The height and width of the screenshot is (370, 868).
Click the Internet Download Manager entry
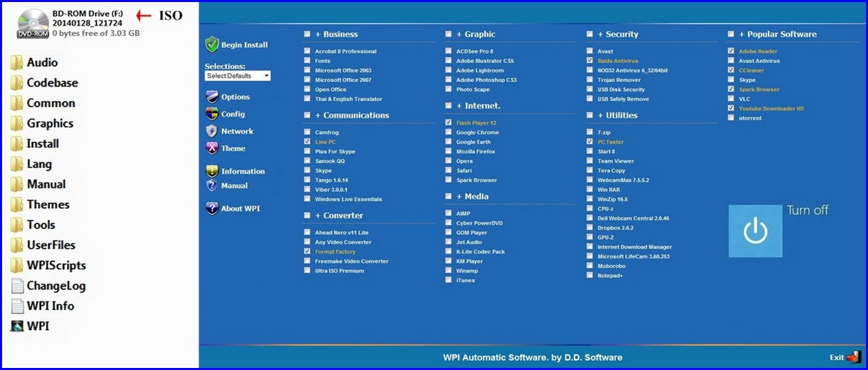[x=634, y=247]
